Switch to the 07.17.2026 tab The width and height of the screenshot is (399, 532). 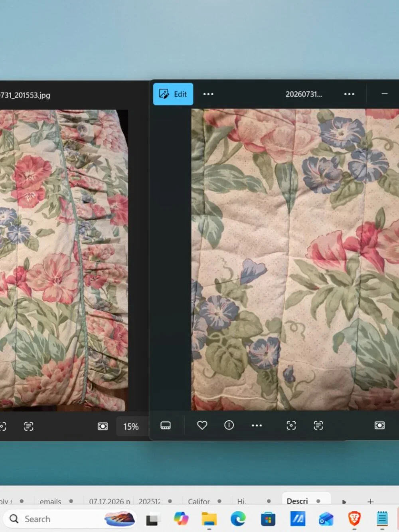click(109, 501)
